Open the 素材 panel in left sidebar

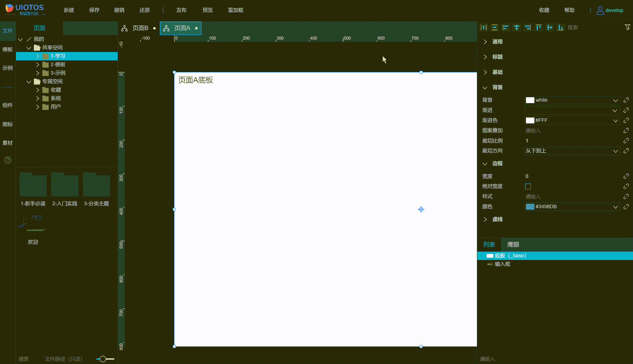pyautogui.click(x=8, y=143)
